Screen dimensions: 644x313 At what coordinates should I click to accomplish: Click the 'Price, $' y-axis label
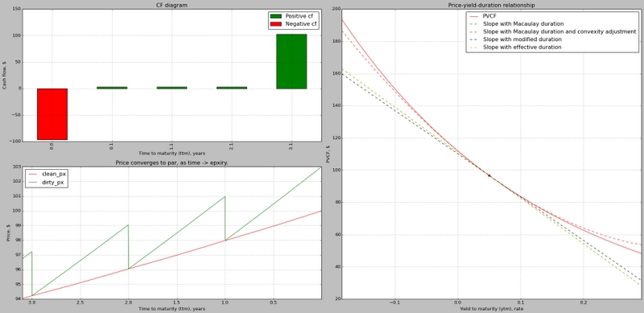(x=8, y=233)
